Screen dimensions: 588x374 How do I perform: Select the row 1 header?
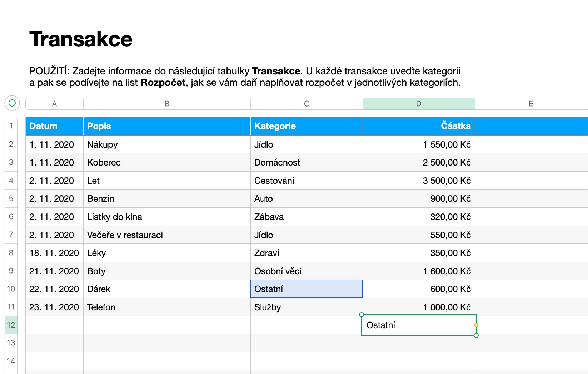[11, 126]
